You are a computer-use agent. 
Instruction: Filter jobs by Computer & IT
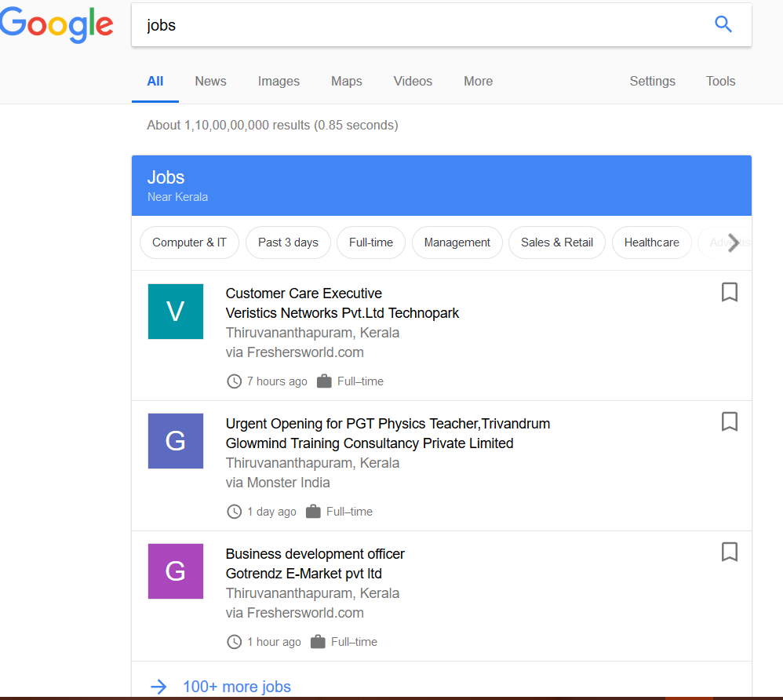189,242
